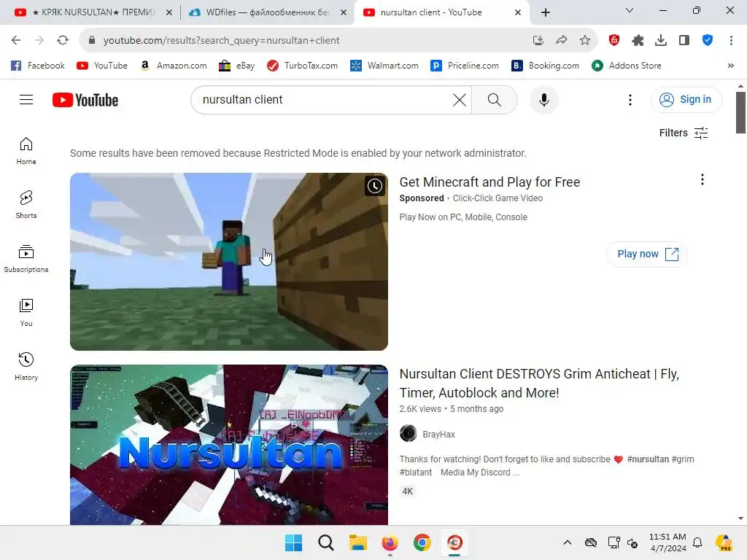747x560 pixels.
Task: Click BrayHax channel avatar
Action: pyautogui.click(x=409, y=433)
